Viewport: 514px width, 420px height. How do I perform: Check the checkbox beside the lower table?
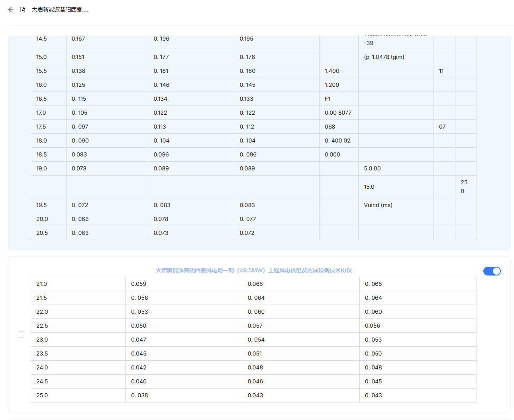[x=21, y=334]
